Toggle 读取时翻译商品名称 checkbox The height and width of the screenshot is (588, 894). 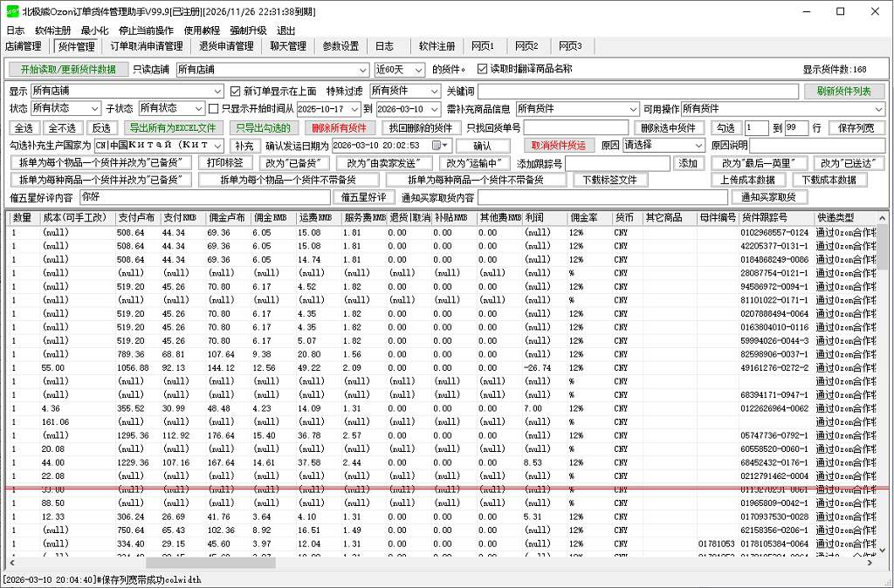point(482,69)
